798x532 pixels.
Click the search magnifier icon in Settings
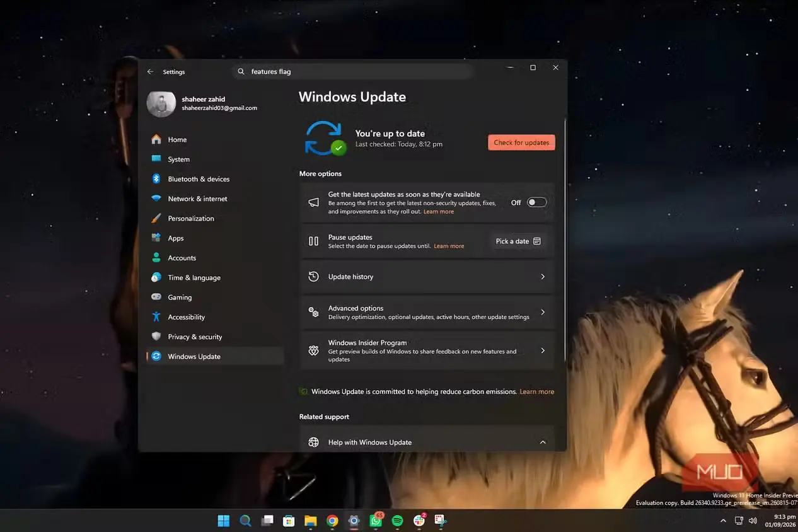point(241,72)
